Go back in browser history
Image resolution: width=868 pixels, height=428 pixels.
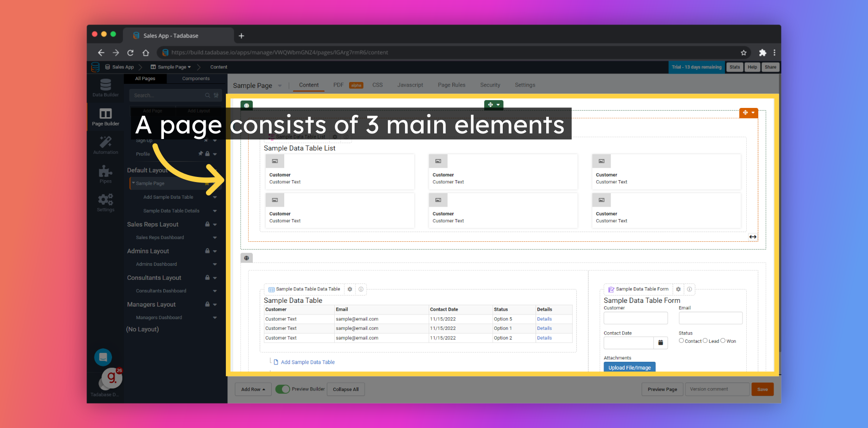[x=101, y=53]
